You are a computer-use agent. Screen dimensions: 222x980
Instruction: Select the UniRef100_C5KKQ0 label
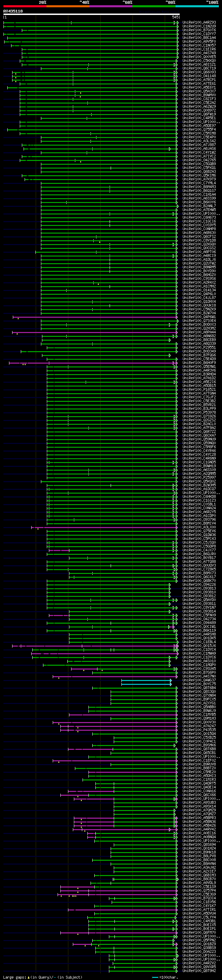click(x=199, y=60)
